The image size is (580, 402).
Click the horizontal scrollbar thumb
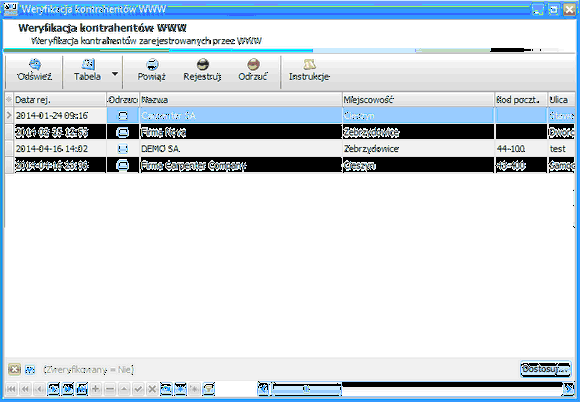(306, 389)
